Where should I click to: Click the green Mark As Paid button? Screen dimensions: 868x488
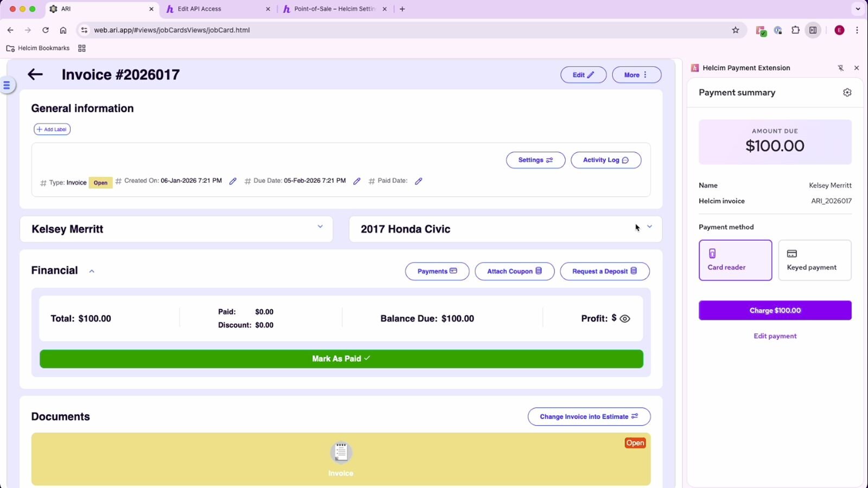[341, 359]
